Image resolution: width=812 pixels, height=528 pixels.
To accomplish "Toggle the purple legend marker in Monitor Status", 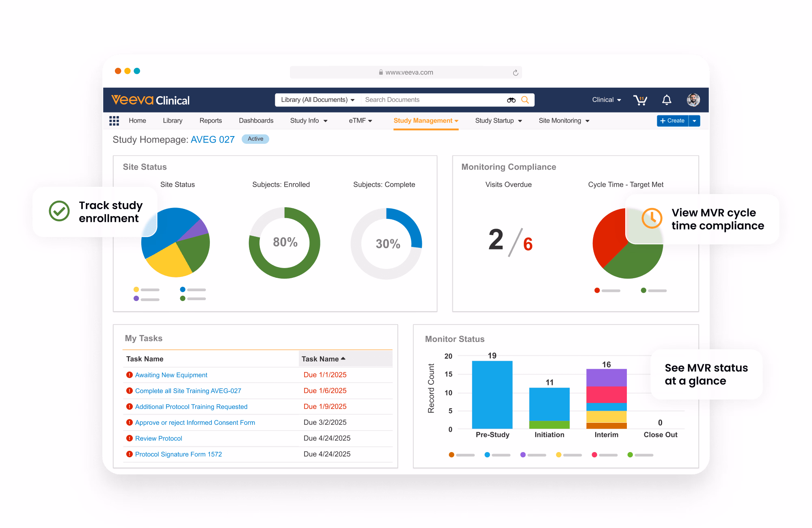I will pos(523,455).
